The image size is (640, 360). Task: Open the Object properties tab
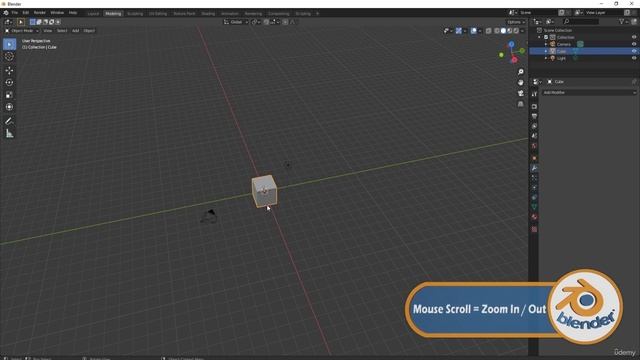pos(534,158)
